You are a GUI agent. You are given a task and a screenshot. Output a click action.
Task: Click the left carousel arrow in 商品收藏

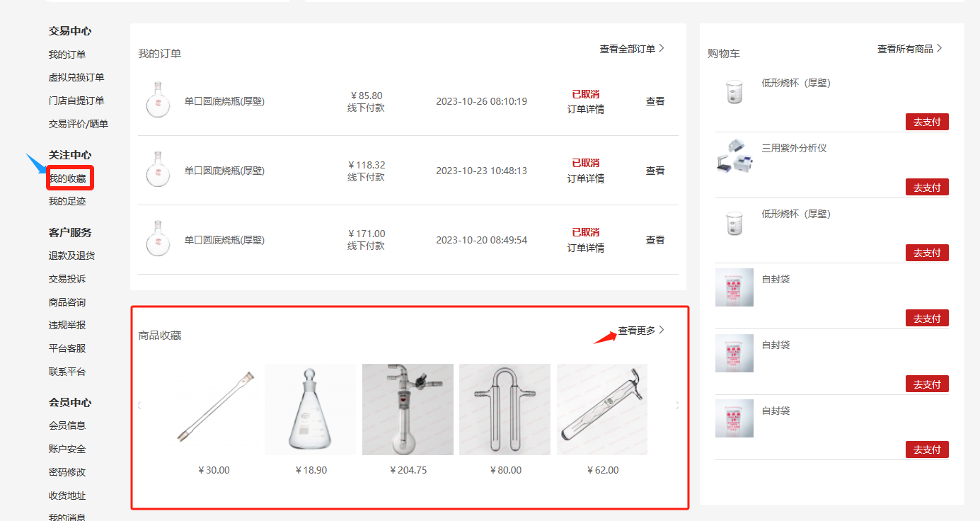(x=139, y=406)
